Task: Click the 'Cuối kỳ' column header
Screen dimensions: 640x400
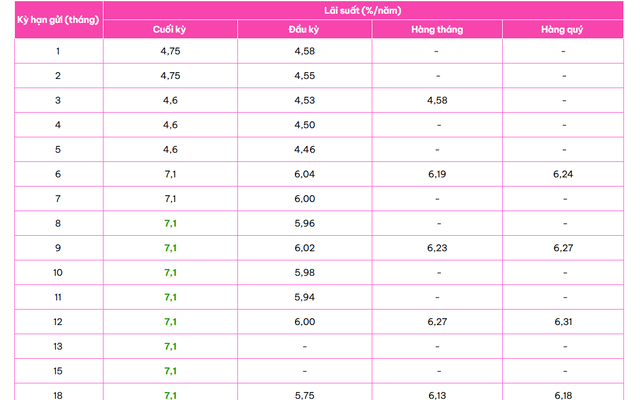Action: (169, 30)
